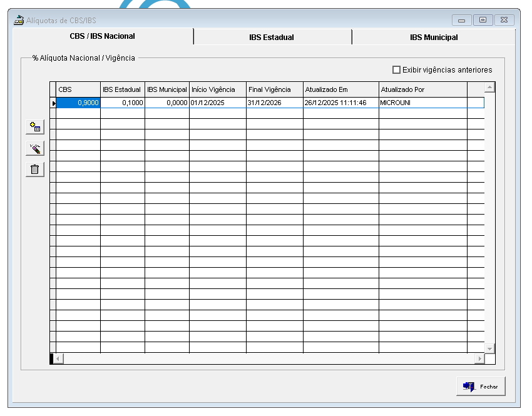Image resolution: width=532 pixels, height=416 pixels.
Task: Select the CBS / IBS Nacional tab
Action: point(103,36)
